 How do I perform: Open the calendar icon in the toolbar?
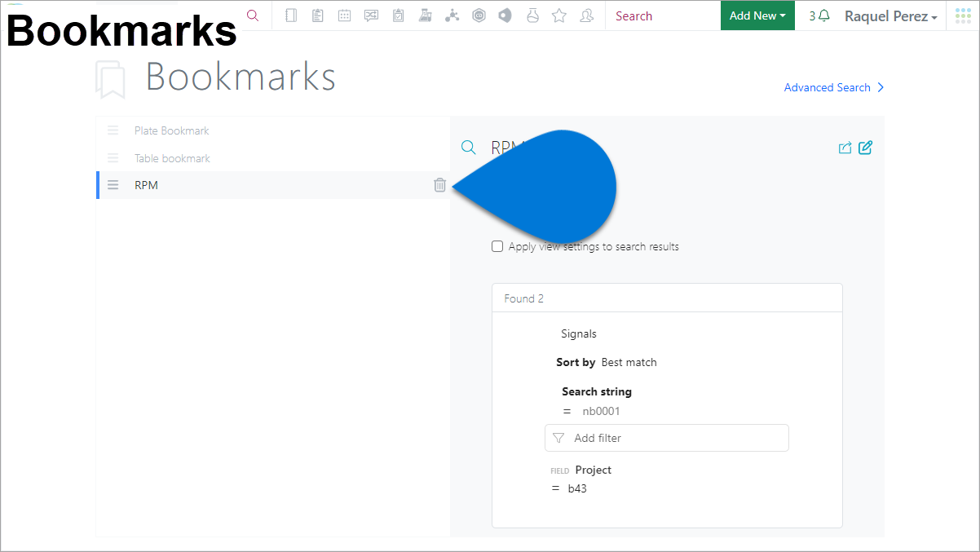tap(345, 15)
